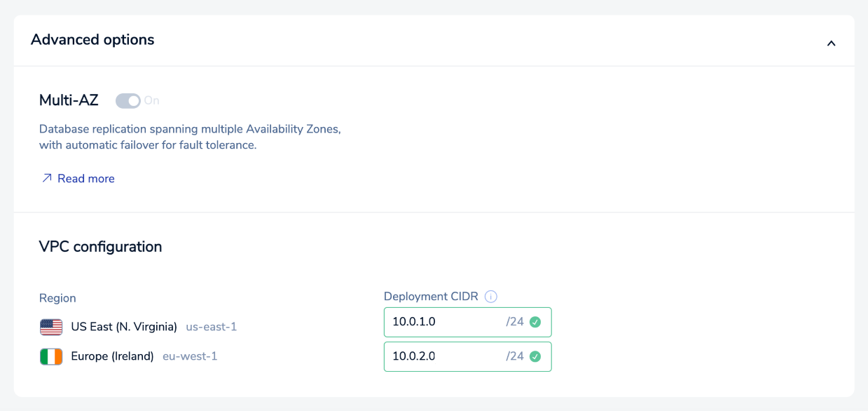Click the Ireland flag icon
This screenshot has width=868, height=411.
51,356
